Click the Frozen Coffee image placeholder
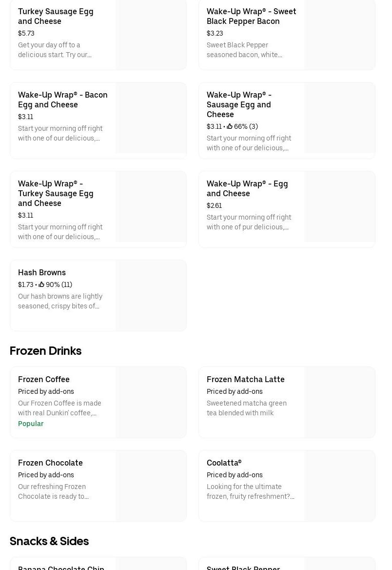The image size is (392, 570). click(151, 402)
